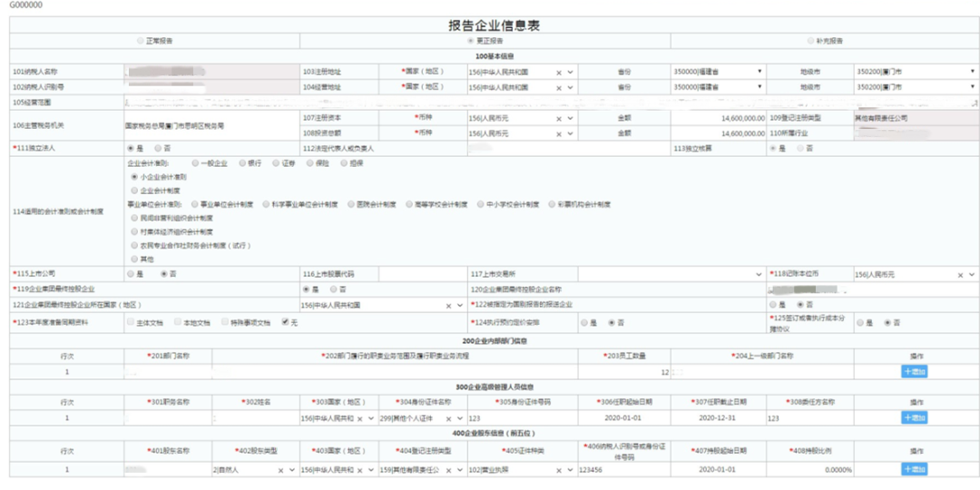Open the 103注册地址 省份 dropdown
Image resolution: width=980 pixels, height=490 pixels.
[719, 72]
